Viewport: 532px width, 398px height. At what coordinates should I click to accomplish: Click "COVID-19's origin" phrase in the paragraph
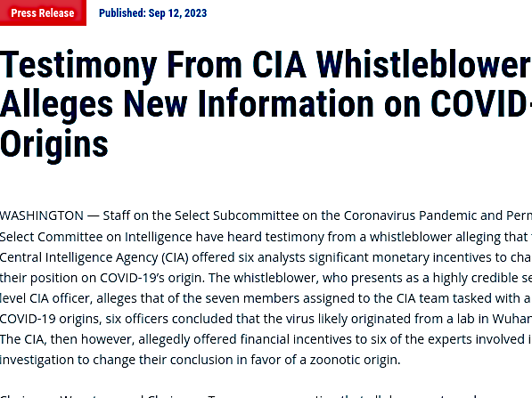(x=152, y=278)
